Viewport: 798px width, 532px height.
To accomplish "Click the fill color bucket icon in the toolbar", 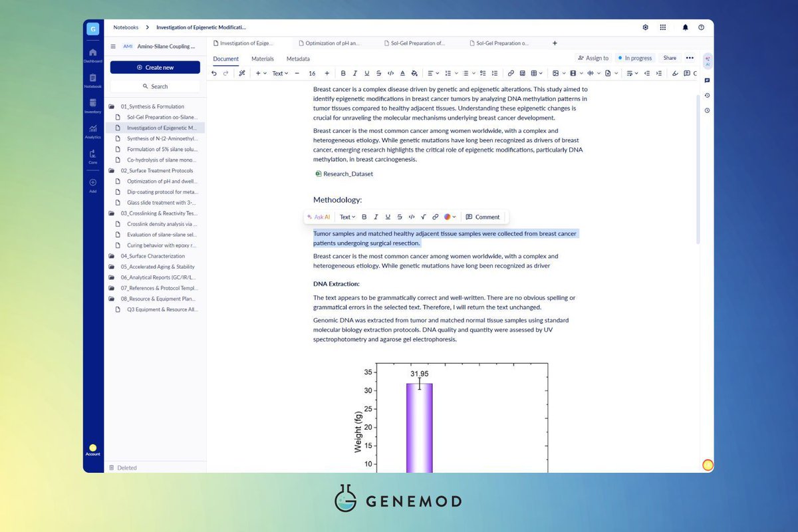I will click(x=414, y=73).
